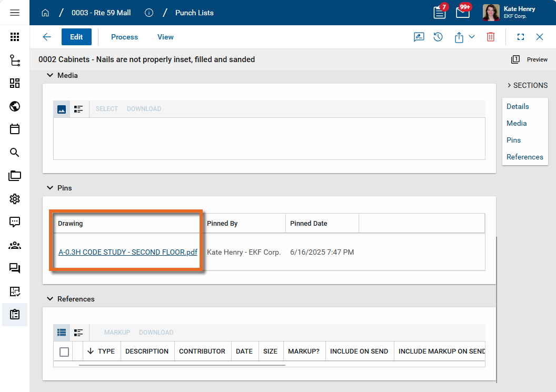Check the select-all checkbox in References
556x392 pixels.
pos(64,351)
